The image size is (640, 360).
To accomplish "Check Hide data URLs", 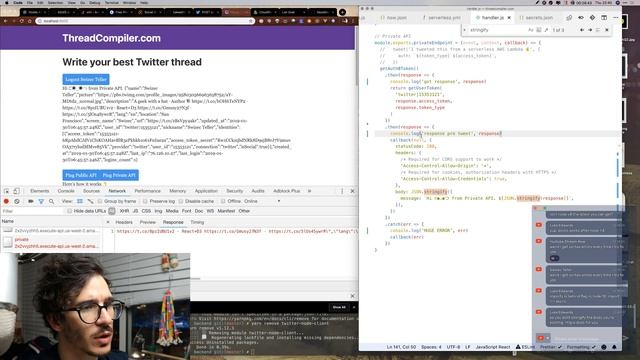I will [x=69, y=211].
